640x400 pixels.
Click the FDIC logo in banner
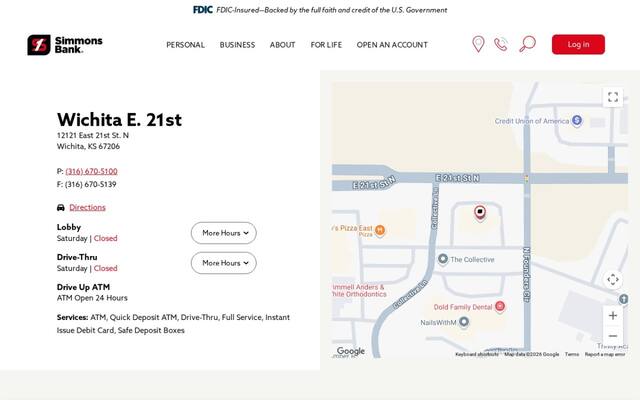tap(203, 10)
